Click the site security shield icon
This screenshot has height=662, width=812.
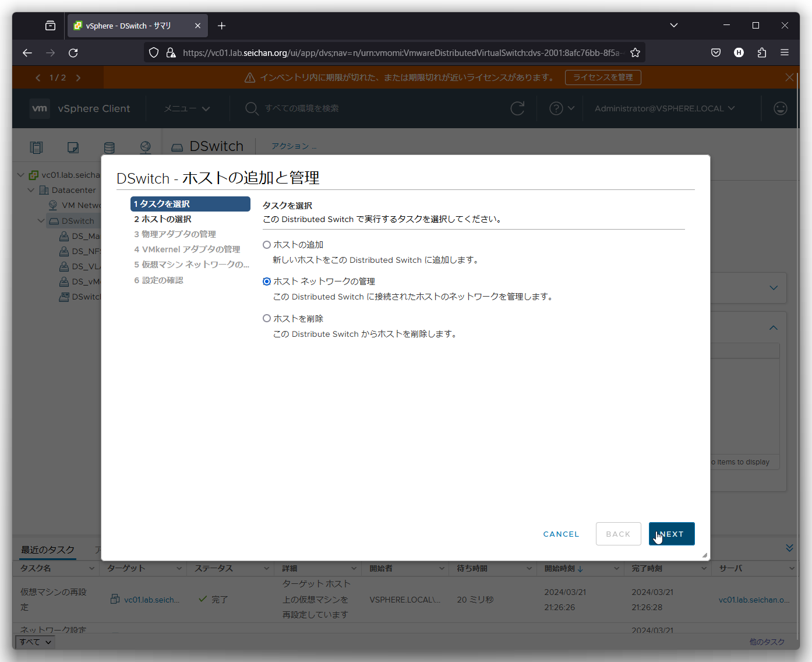(x=154, y=53)
